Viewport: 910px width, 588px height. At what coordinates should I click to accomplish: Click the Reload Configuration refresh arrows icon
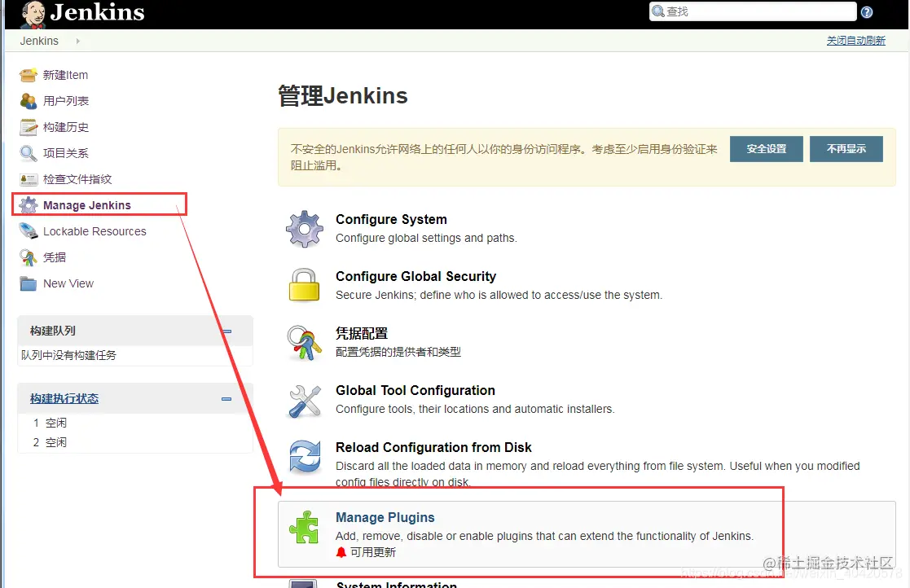click(x=305, y=457)
